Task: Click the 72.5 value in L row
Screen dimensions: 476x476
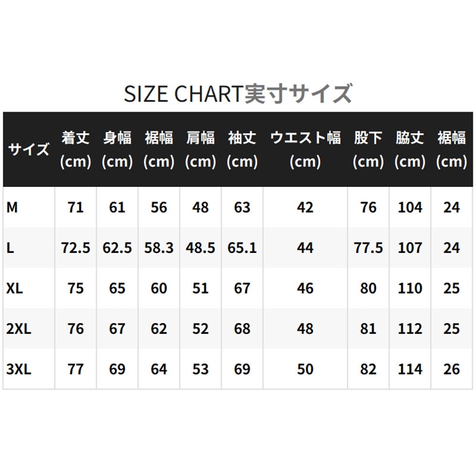Action: [75, 248]
